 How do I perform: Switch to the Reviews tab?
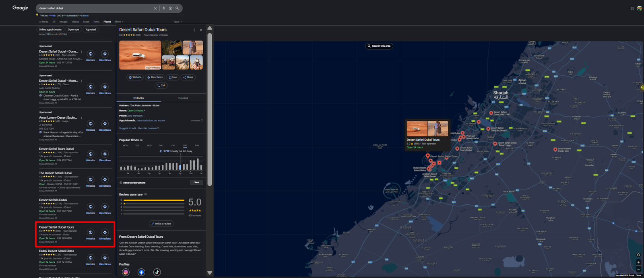click(183, 98)
